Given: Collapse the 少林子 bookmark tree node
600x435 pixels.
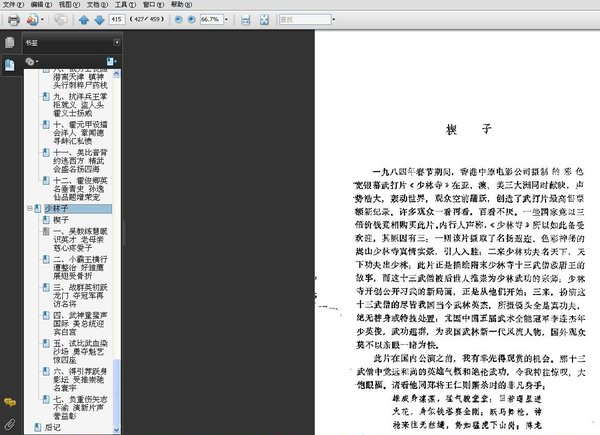Looking at the screenshot, I should pos(29,208).
